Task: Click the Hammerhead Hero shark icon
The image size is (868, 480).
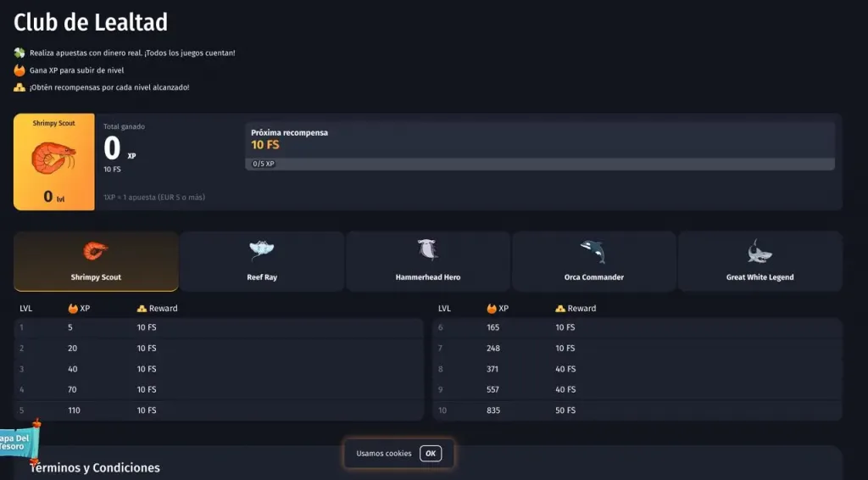Action: coord(427,250)
